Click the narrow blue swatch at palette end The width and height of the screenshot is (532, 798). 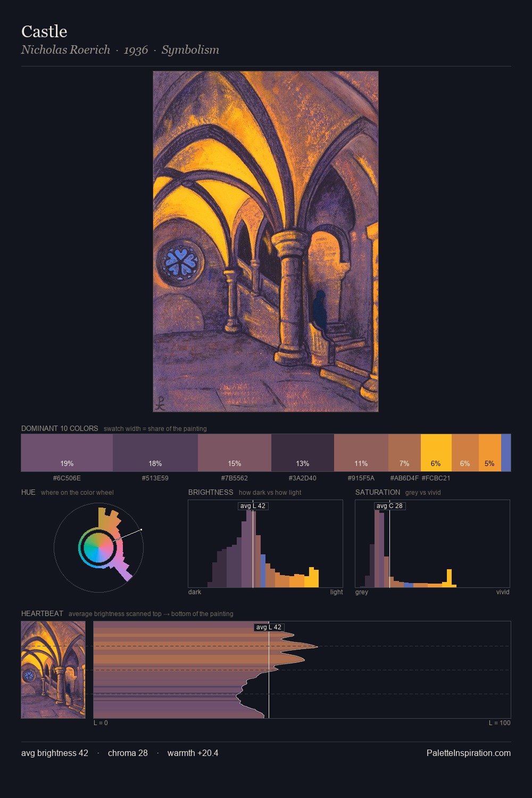tap(506, 453)
